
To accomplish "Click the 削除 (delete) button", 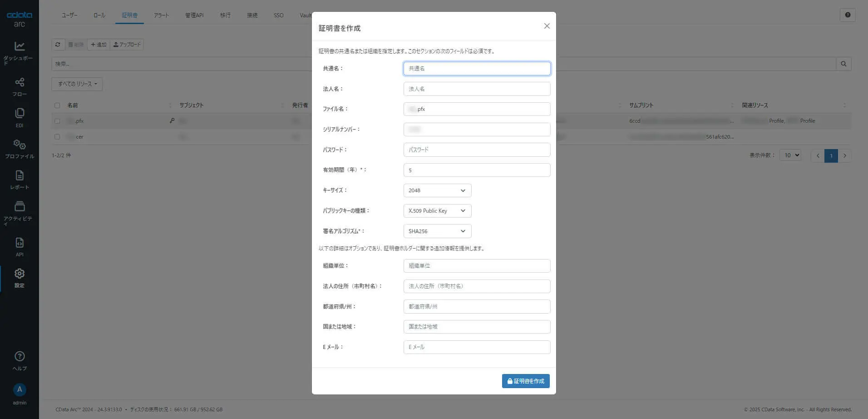I will (76, 45).
